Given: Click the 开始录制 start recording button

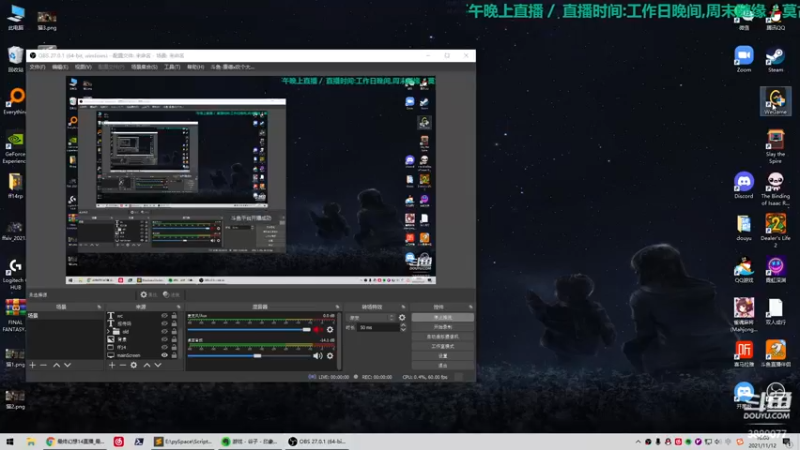Looking at the screenshot, I should point(442,327).
